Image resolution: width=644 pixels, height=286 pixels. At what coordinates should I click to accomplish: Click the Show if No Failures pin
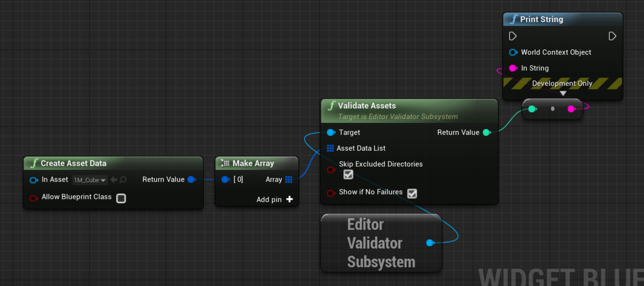pos(331,192)
